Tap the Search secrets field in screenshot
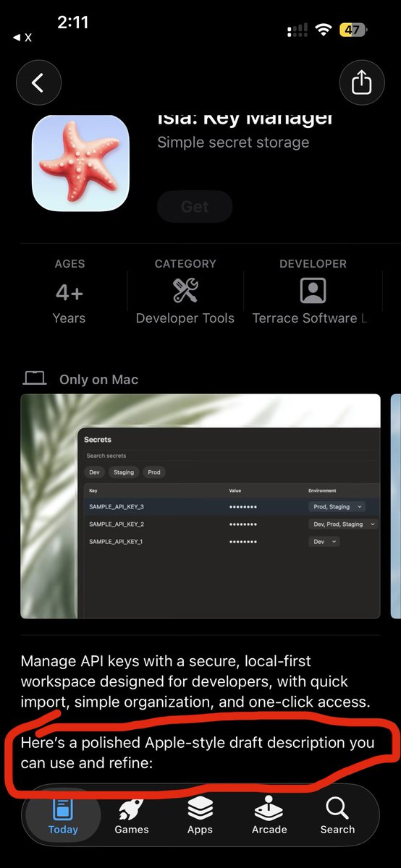Viewport: 401px width, 868px height. [x=232, y=456]
